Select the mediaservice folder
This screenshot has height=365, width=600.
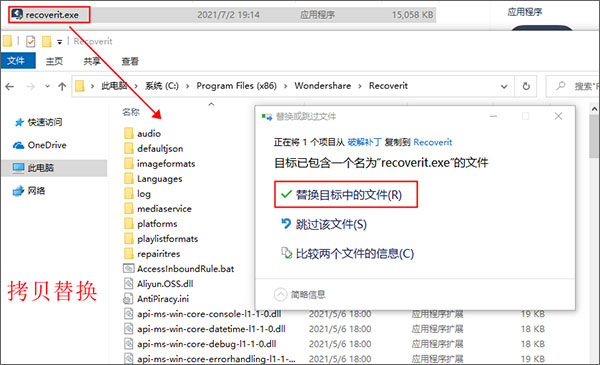(158, 209)
